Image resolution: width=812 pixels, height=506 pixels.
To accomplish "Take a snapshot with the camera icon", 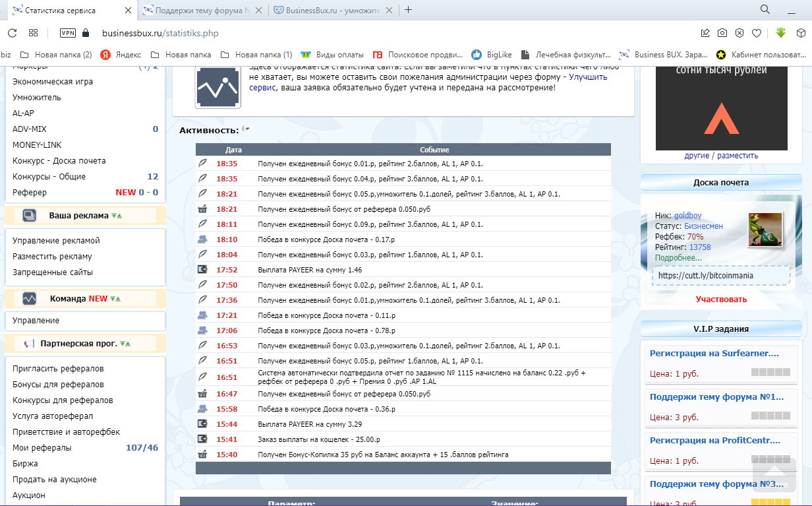I will tap(722, 33).
